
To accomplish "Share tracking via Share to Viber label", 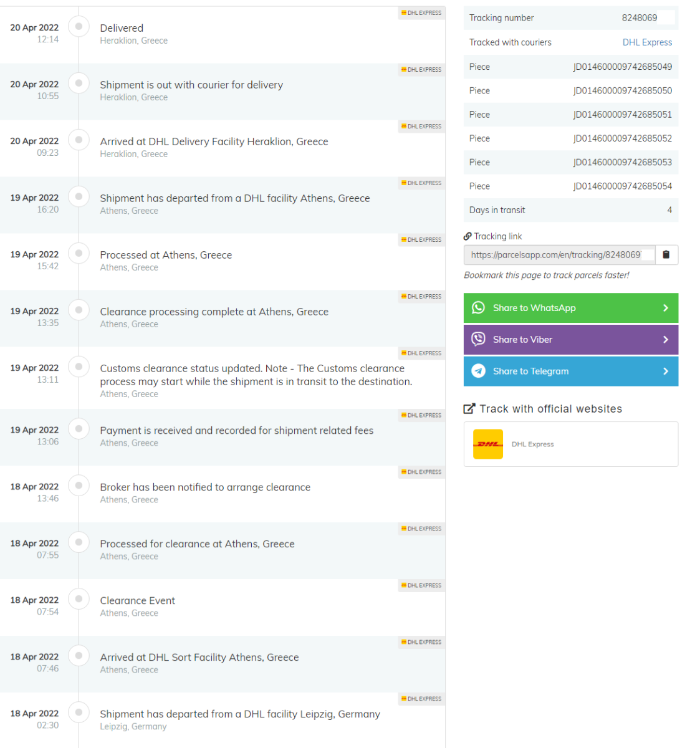I will click(522, 340).
